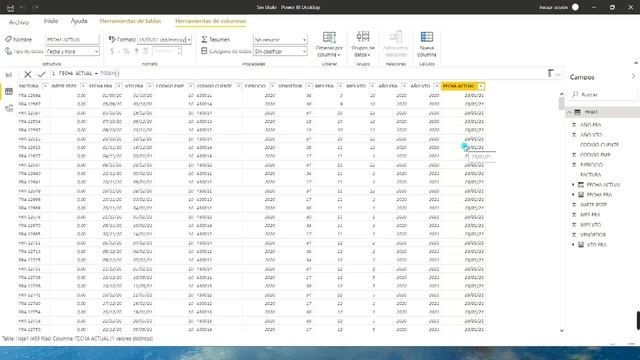Select the AÑO FRA field in Campos
640x360 pixels.
[x=591, y=125]
